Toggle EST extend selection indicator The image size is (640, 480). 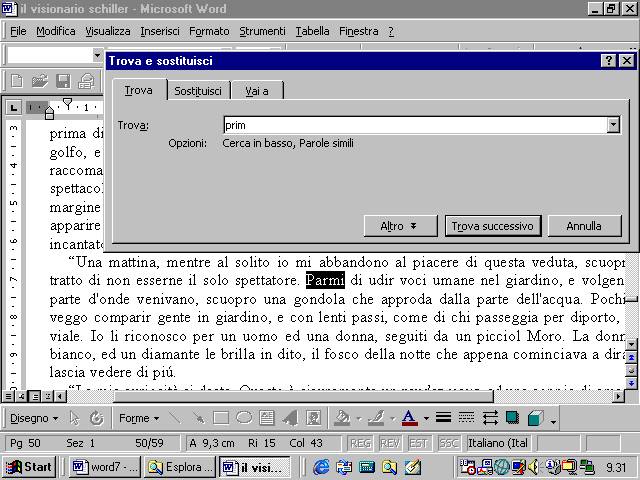point(418,443)
